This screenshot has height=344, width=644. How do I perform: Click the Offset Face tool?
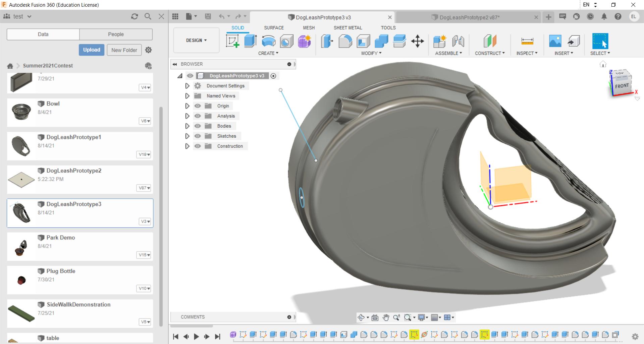[399, 41]
